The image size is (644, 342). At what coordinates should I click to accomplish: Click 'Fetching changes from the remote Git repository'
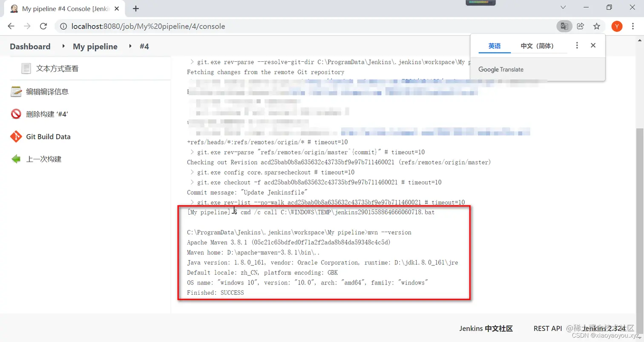pyautogui.click(x=265, y=72)
